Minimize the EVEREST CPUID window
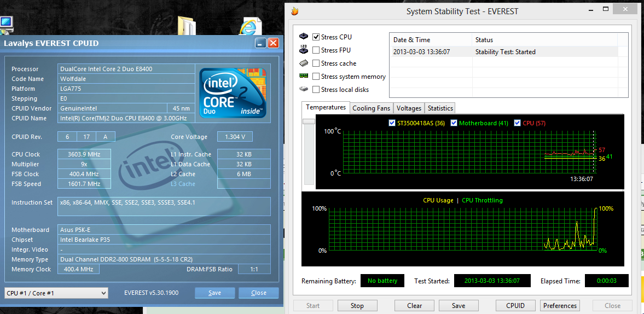Image resolution: width=644 pixels, height=314 pixels. pyautogui.click(x=260, y=43)
